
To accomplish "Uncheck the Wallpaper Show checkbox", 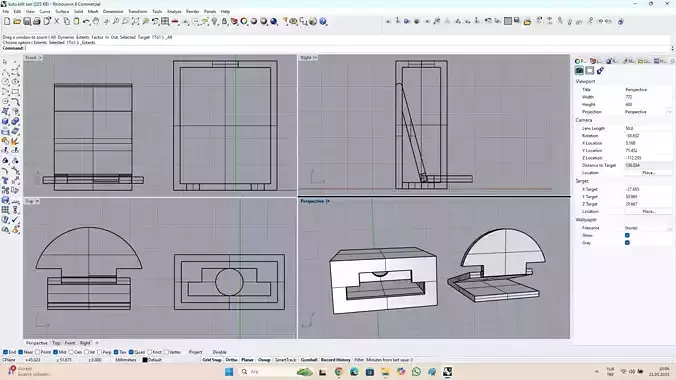I will pos(627,235).
